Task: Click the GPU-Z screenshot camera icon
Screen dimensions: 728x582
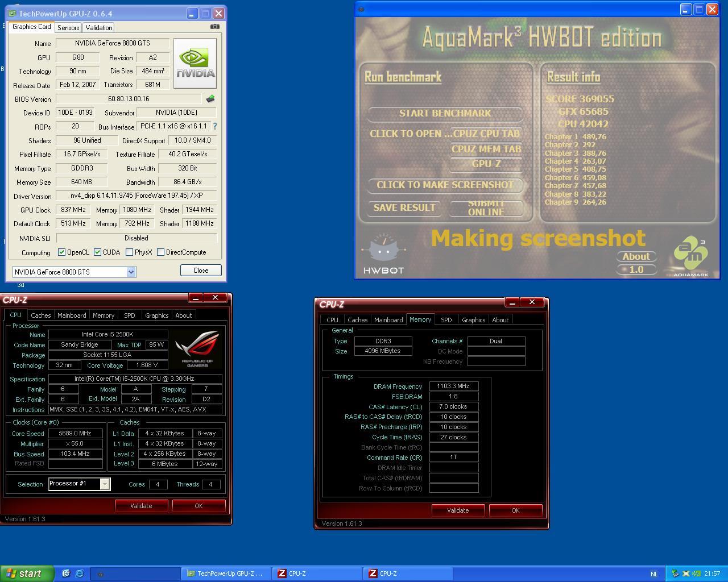Action: (214, 26)
